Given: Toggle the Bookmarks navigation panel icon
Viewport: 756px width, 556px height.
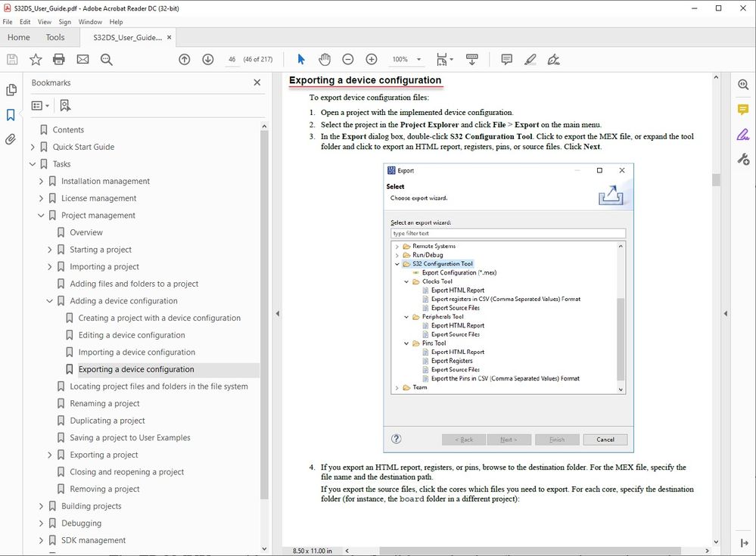Looking at the screenshot, I should click(x=11, y=115).
